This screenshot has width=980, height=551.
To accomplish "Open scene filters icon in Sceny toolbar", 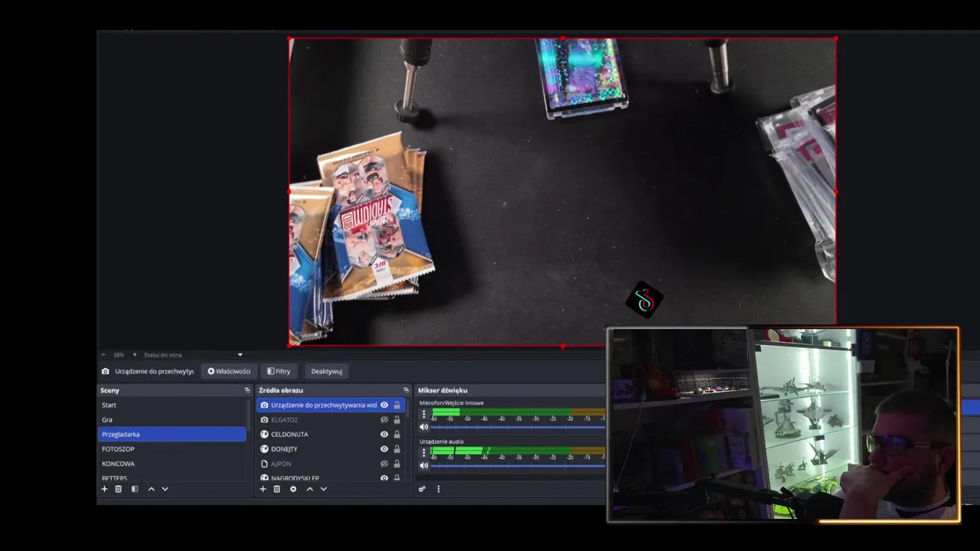I will [135, 489].
